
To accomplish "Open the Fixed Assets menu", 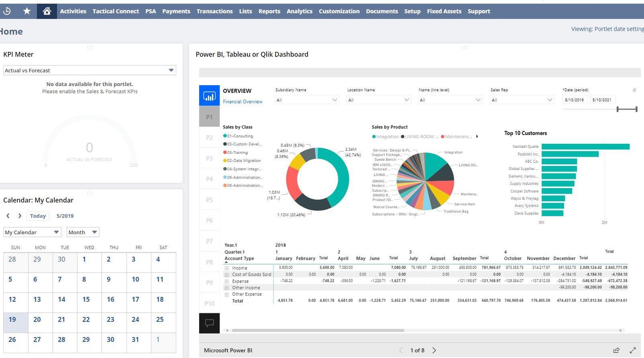I will click(x=444, y=11).
